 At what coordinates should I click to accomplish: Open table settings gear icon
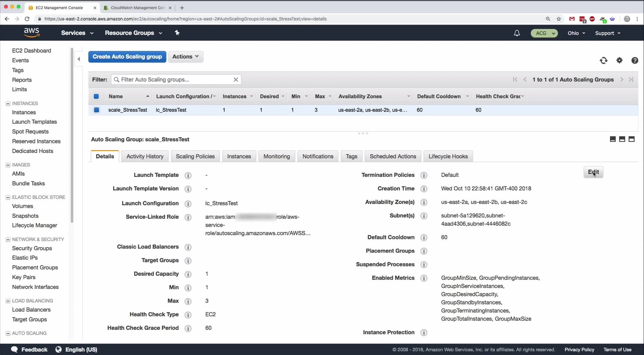(619, 60)
